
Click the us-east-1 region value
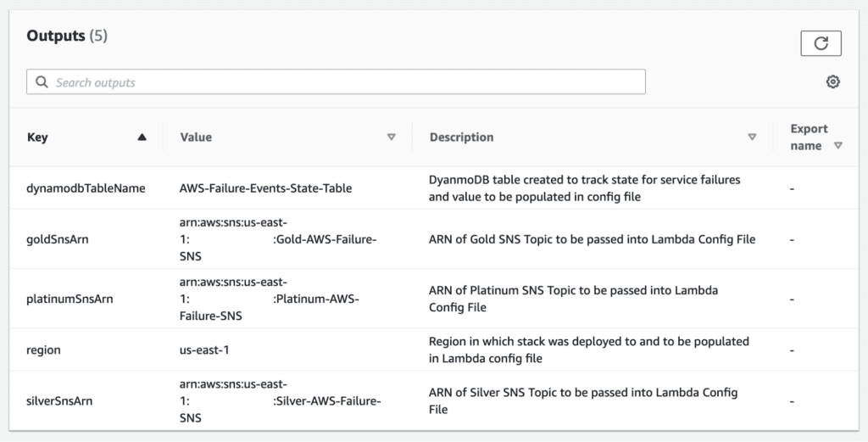(x=207, y=350)
